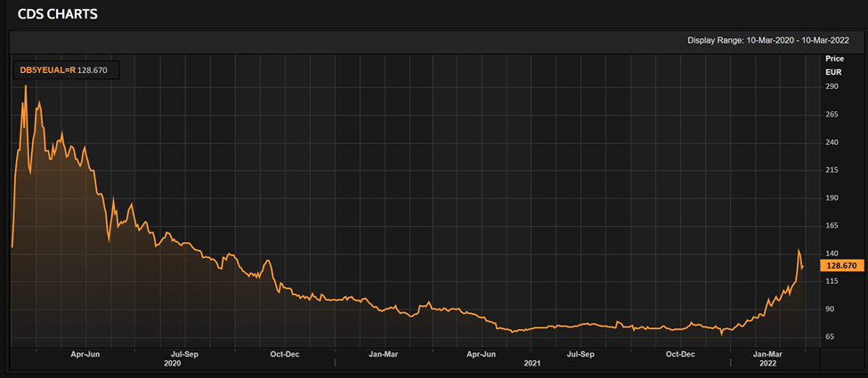Select the 2022 year label on timeline
Image resolution: width=868 pixels, height=378 pixels.
coord(767,364)
